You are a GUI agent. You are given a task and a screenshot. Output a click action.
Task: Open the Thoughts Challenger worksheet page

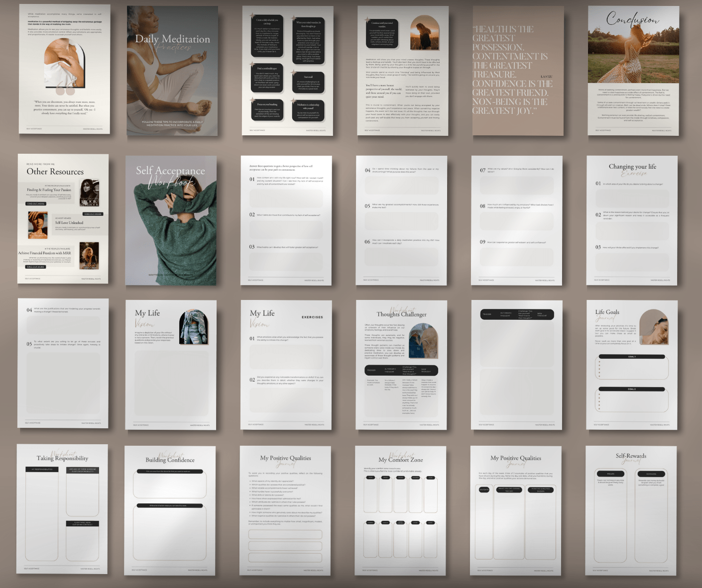(x=401, y=365)
